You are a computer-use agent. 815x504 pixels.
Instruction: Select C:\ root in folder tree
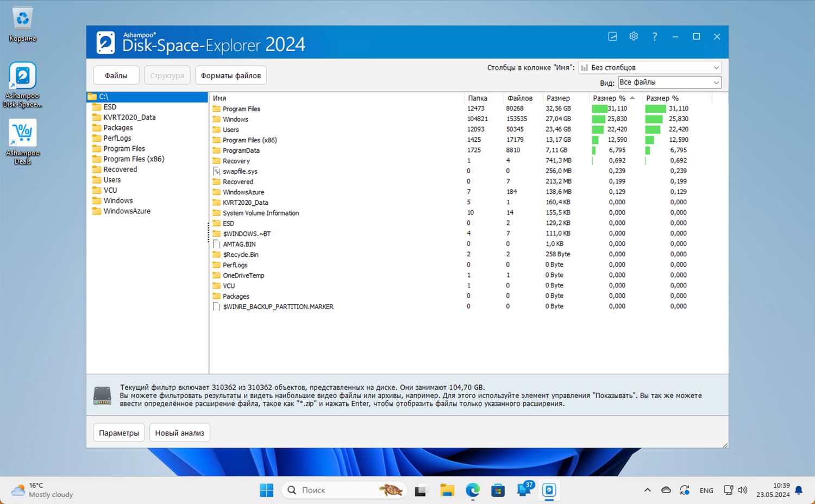click(147, 97)
